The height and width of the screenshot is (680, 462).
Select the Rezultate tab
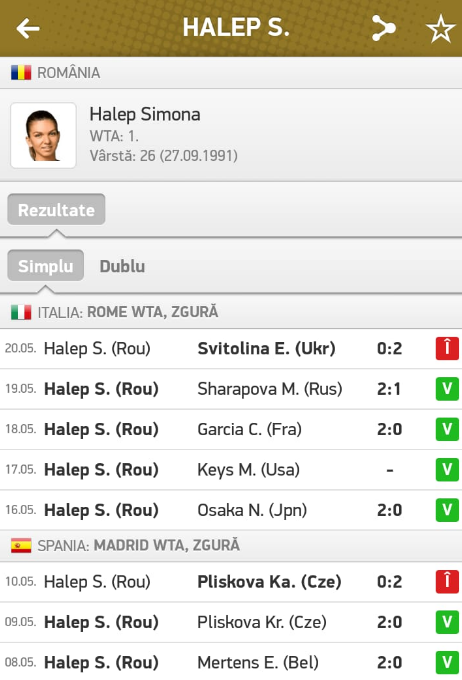pyautogui.click(x=56, y=209)
